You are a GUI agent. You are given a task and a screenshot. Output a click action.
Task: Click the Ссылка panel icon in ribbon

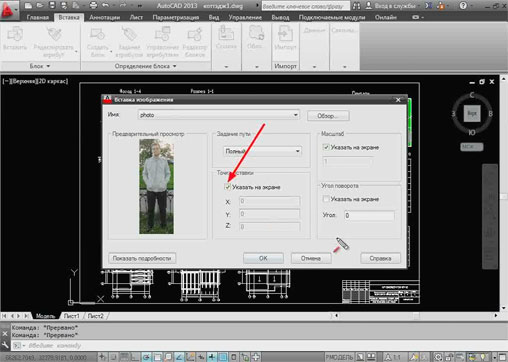[226, 33]
